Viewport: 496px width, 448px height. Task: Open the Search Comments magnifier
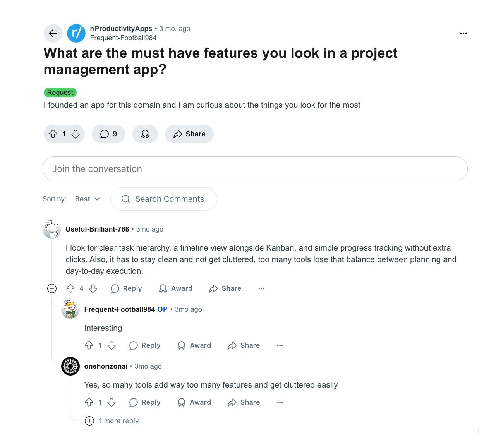tap(125, 199)
